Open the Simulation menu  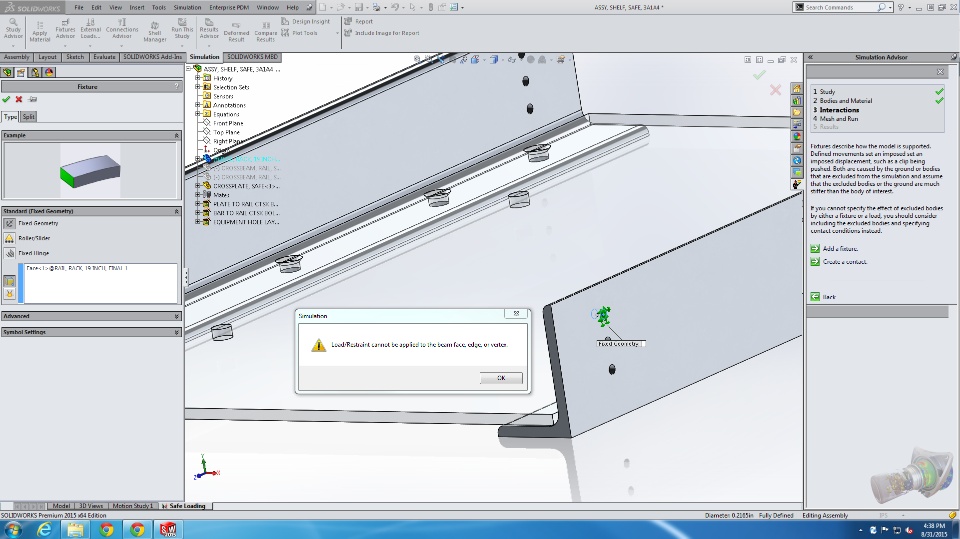(x=187, y=7)
